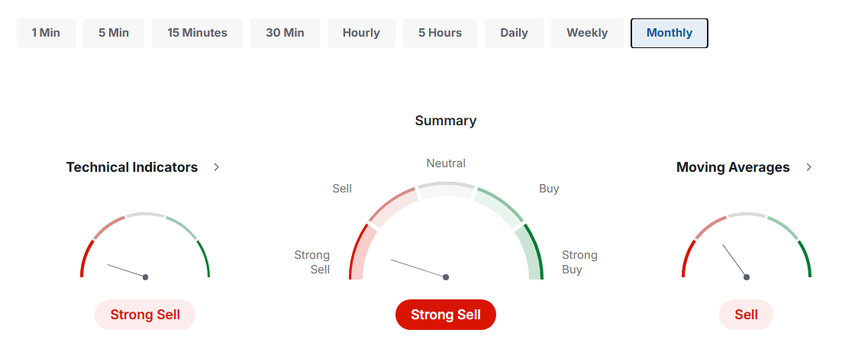Switch to the Weekly tab
Viewport: 868px width, 349px height.
[x=587, y=33]
